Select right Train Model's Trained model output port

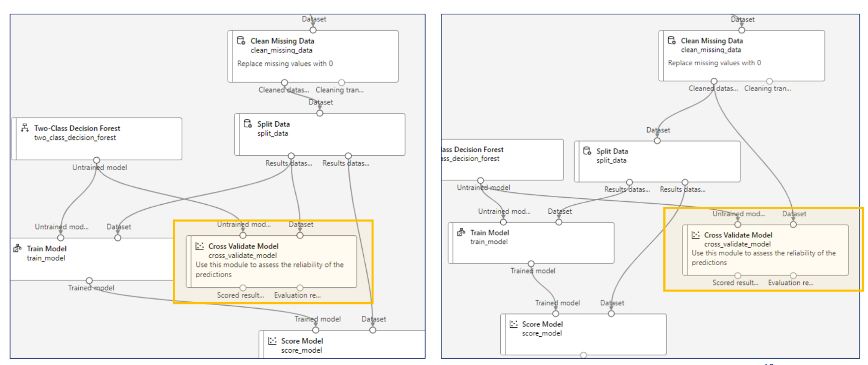tap(531, 264)
